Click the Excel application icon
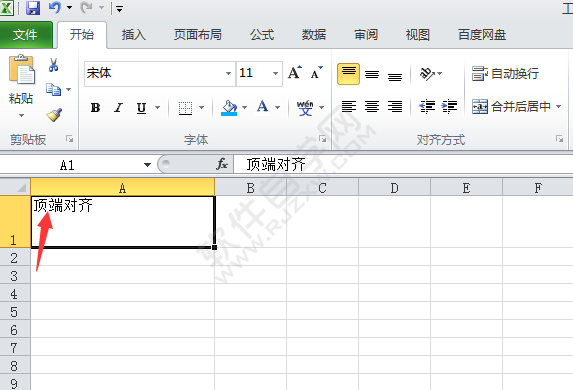Viewport: 573px width, 390px height. click(x=6, y=8)
